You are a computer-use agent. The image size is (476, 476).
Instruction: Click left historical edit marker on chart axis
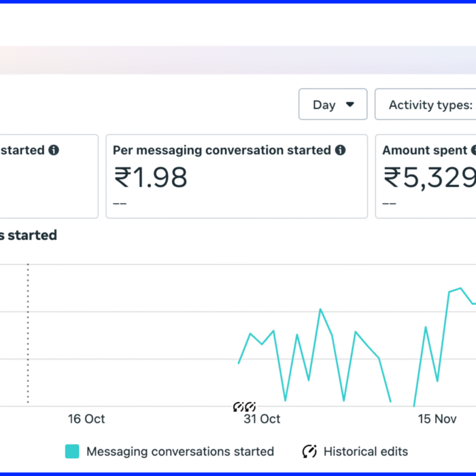(238, 407)
